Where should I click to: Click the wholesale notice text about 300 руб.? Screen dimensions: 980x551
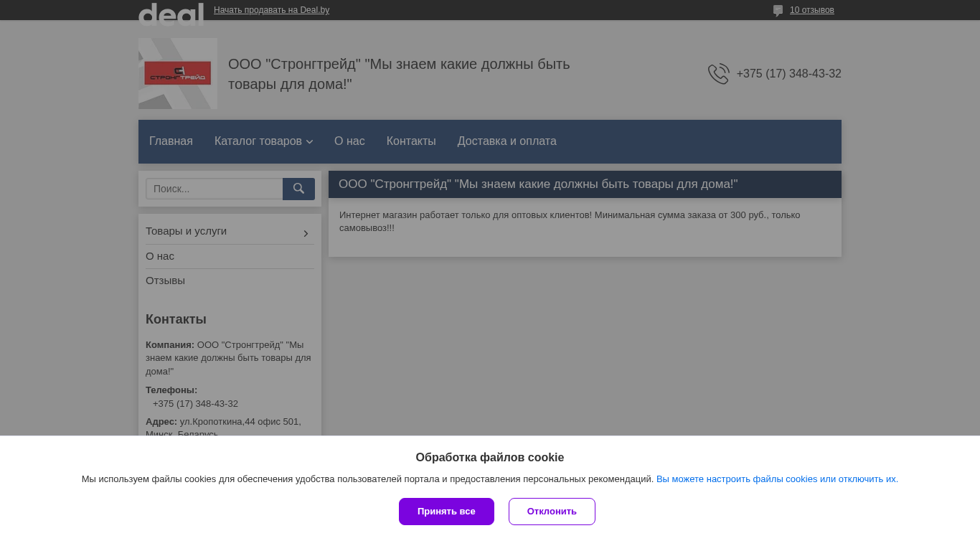tap(570, 221)
